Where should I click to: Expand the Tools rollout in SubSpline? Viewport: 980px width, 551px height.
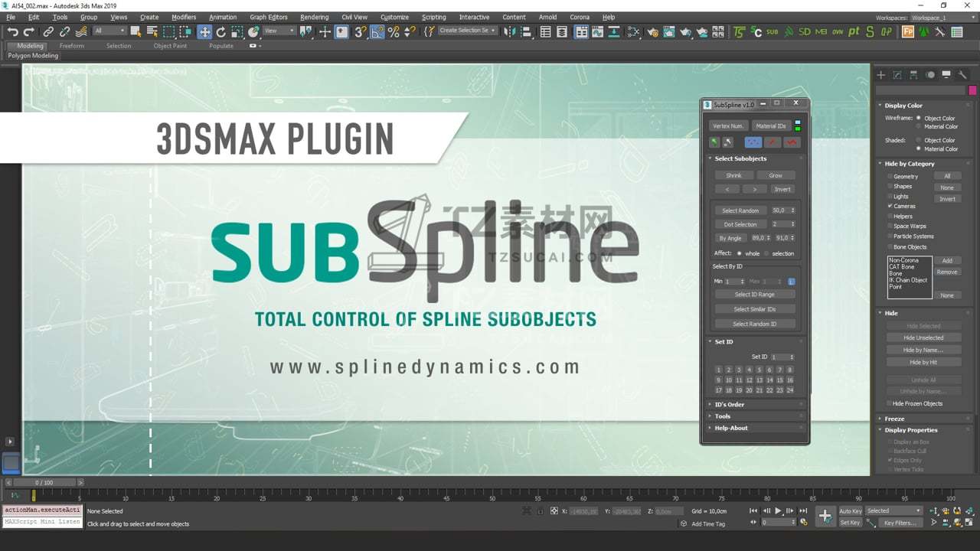(x=754, y=416)
